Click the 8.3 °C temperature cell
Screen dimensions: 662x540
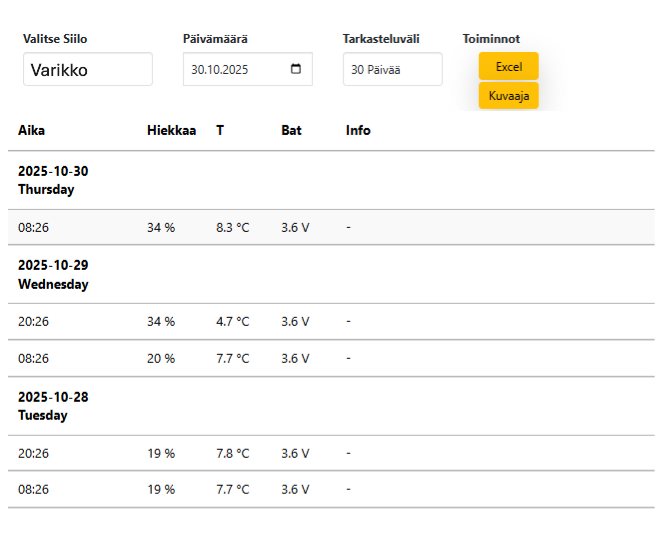tap(233, 227)
